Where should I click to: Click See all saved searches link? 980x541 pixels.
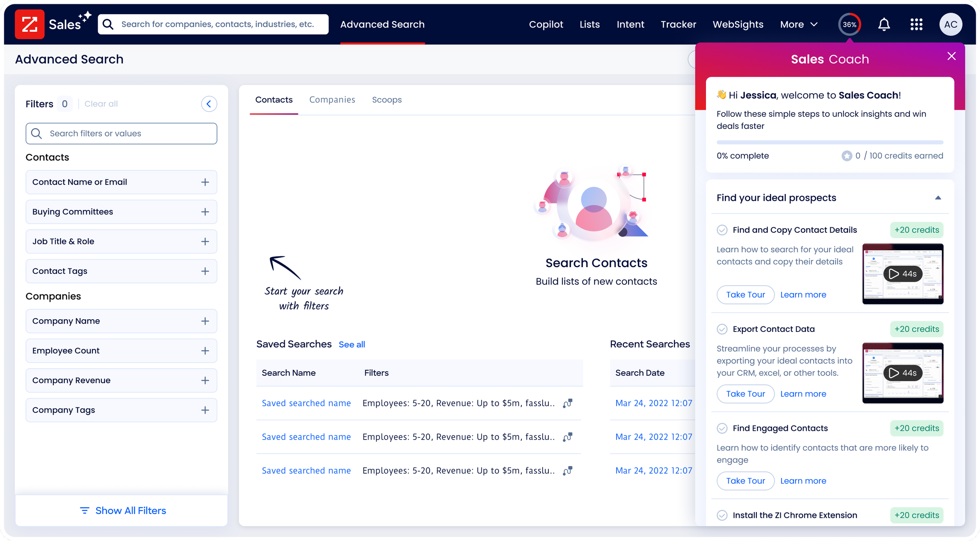click(352, 344)
